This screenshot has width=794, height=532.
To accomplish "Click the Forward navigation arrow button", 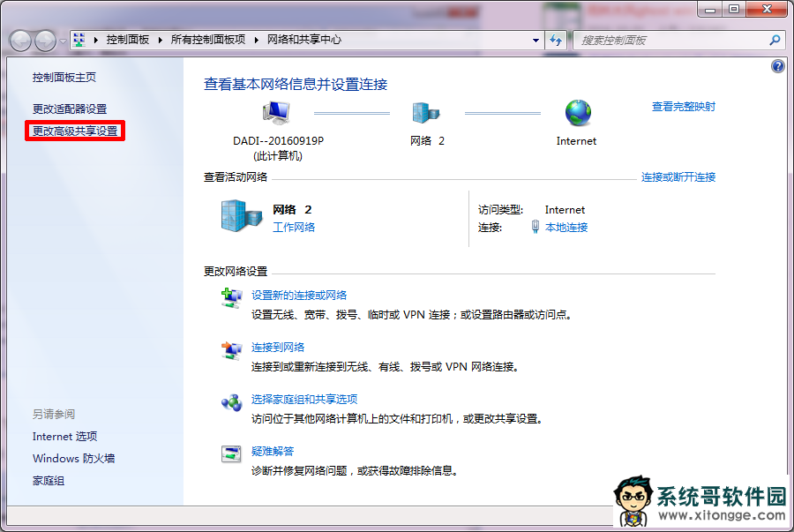I will (46, 41).
